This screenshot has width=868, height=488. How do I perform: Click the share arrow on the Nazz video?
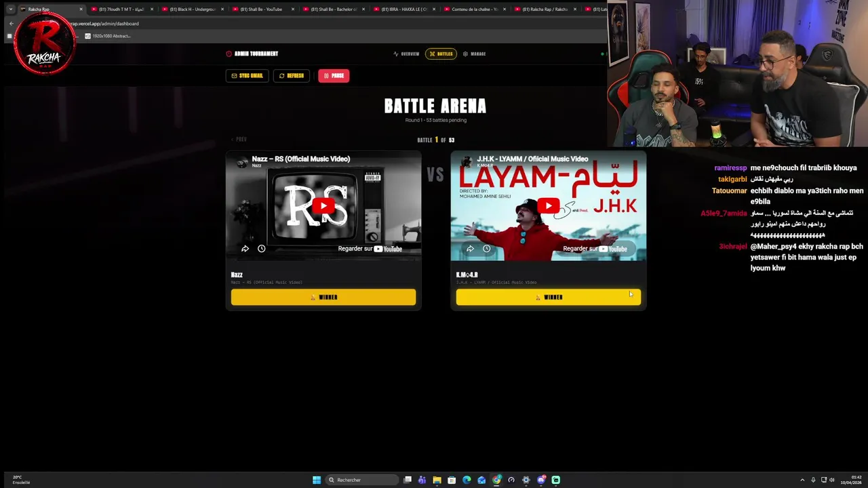[x=245, y=249]
